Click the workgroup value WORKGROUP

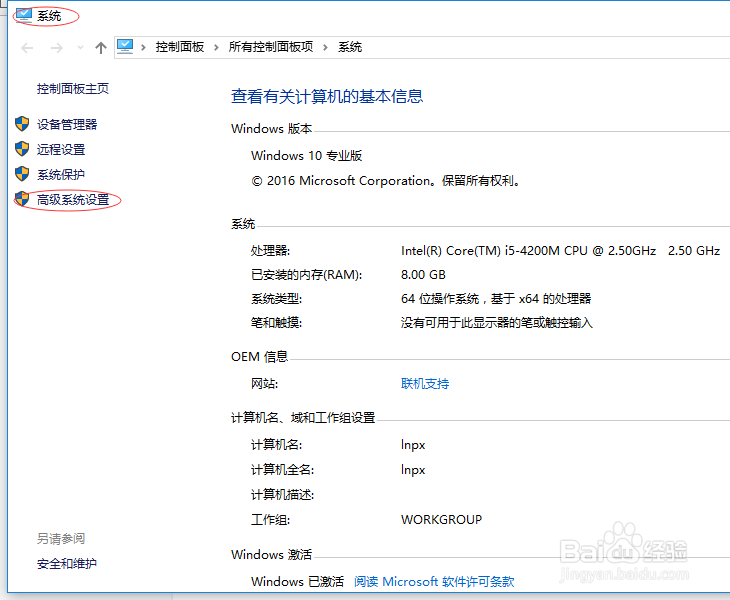(441, 519)
